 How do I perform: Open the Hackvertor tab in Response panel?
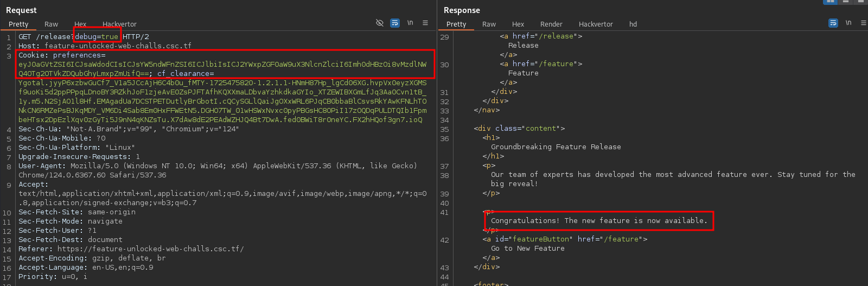(x=596, y=24)
